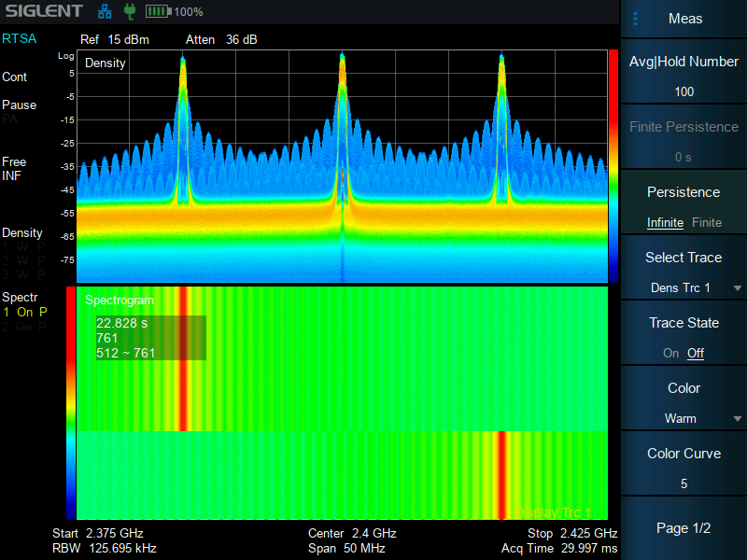Click the RBW 125.695 kHz readout
Viewport: 747px width, 560px height.
point(105,549)
